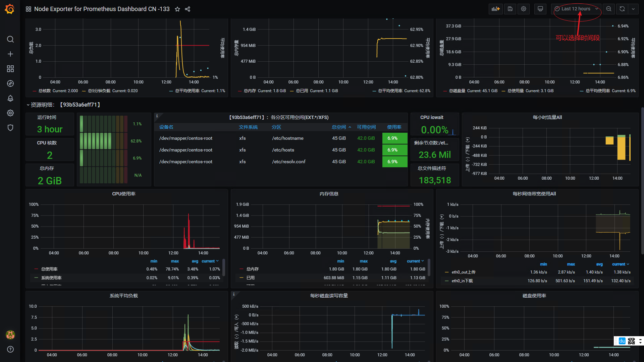Open Alerting via the bell sidebar icon

tap(10, 98)
